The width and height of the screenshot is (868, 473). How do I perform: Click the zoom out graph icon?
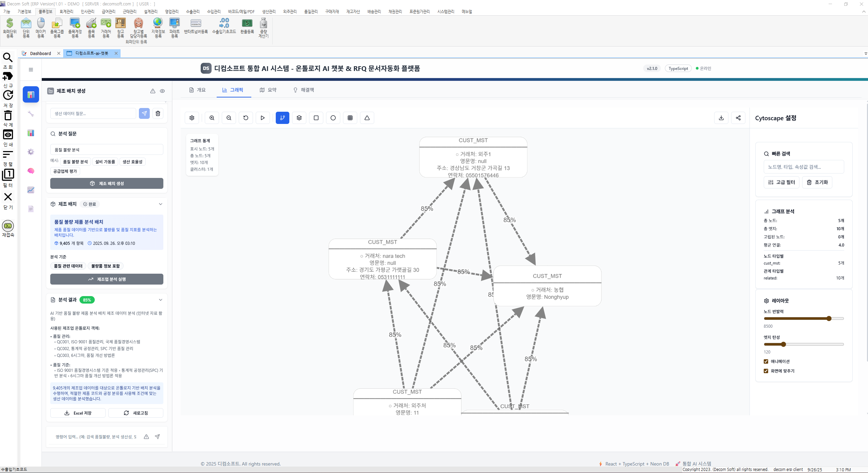tap(229, 118)
